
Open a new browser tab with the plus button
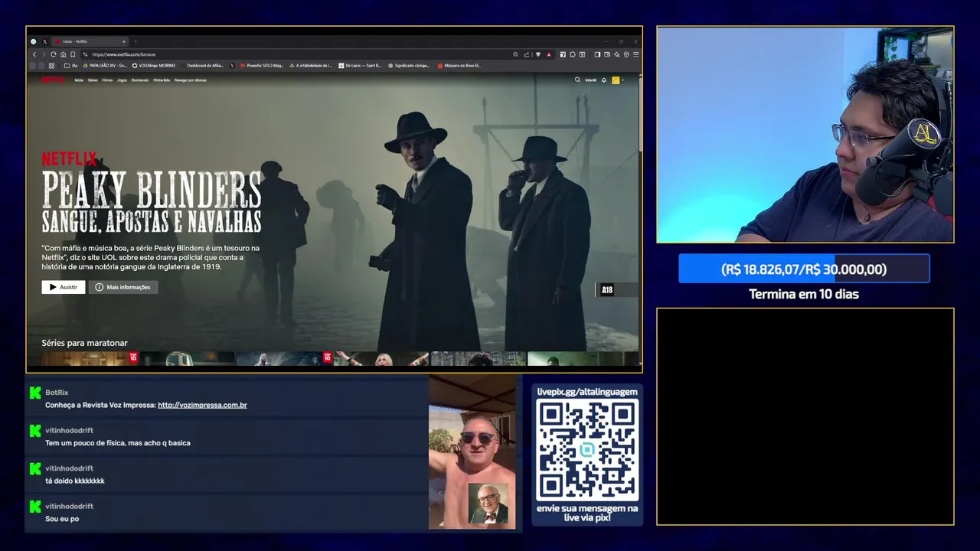[x=136, y=41]
